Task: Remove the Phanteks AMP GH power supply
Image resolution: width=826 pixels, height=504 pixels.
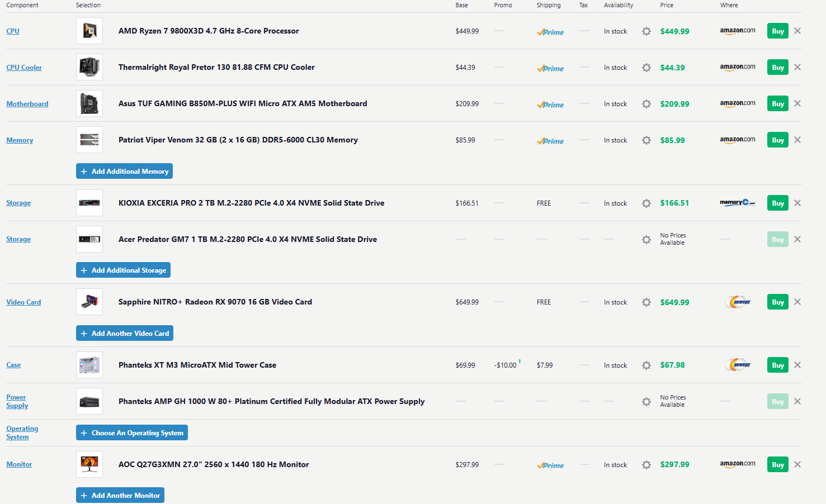Action: [797, 401]
